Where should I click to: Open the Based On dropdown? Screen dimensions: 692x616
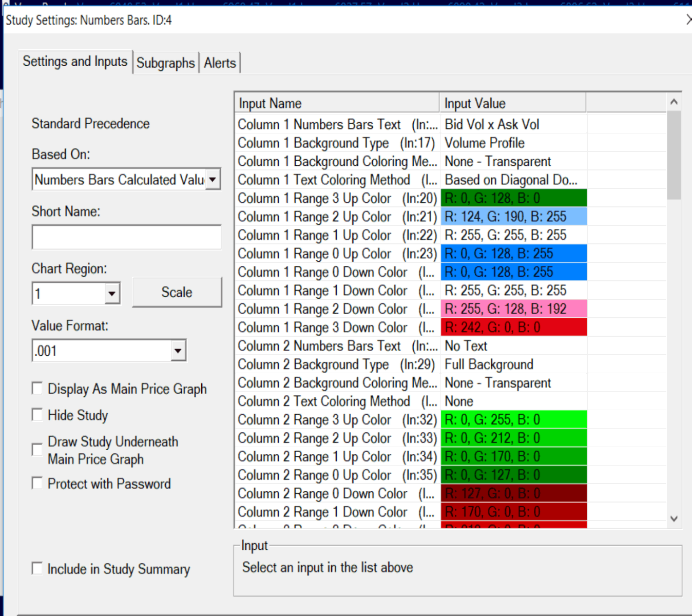tap(212, 180)
